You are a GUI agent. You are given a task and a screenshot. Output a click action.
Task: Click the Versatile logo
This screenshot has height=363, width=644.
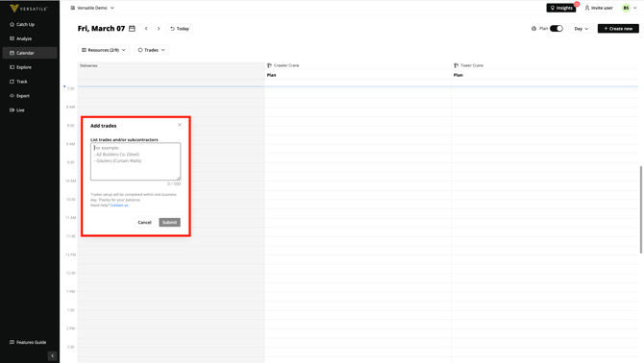[29, 9]
